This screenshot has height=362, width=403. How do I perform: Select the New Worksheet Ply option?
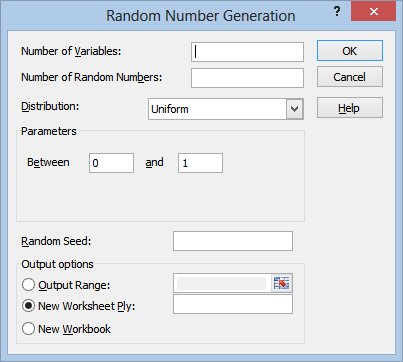click(x=28, y=306)
